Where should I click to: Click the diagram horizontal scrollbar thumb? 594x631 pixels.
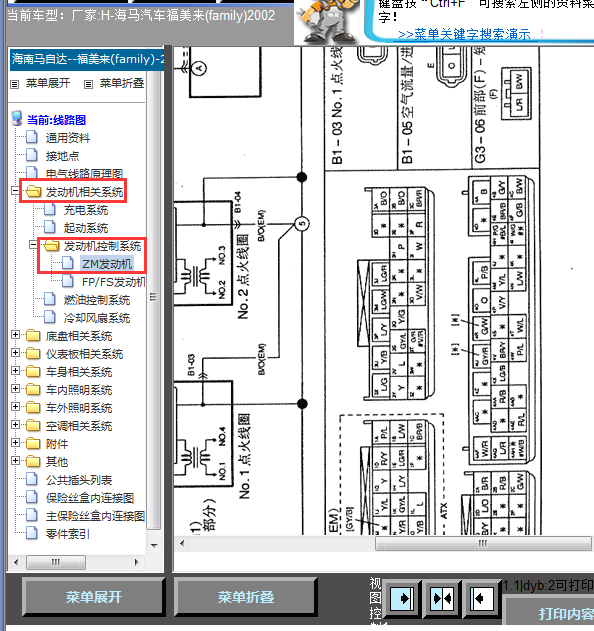483,543
